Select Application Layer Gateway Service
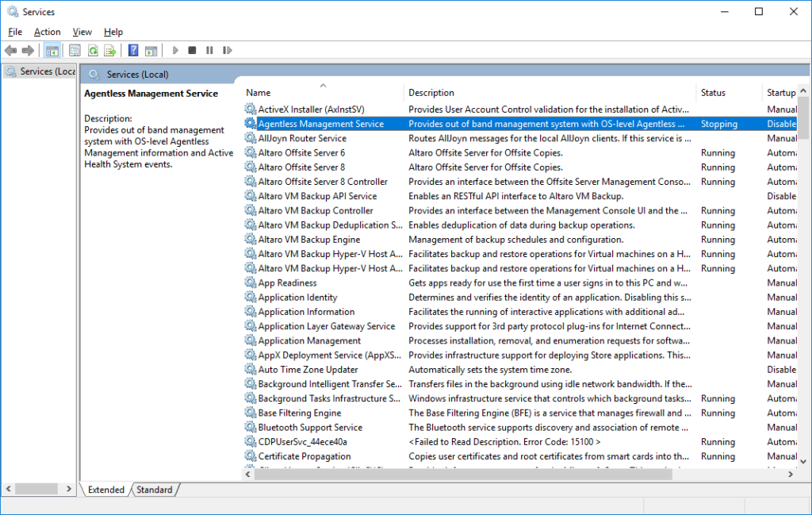The width and height of the screenshot is (812, 515). (x=520, y=326)
